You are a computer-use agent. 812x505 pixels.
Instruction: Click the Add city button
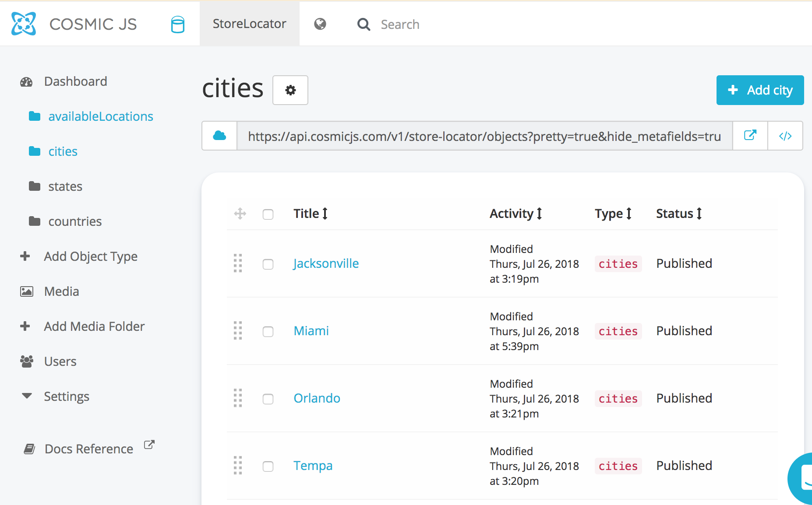760,90
